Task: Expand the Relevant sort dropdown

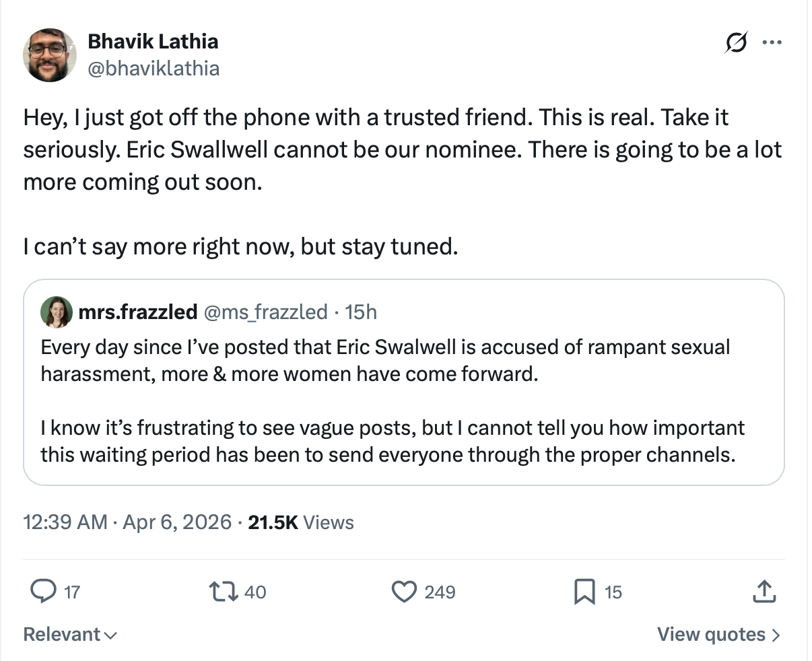Action: [70, 635]
